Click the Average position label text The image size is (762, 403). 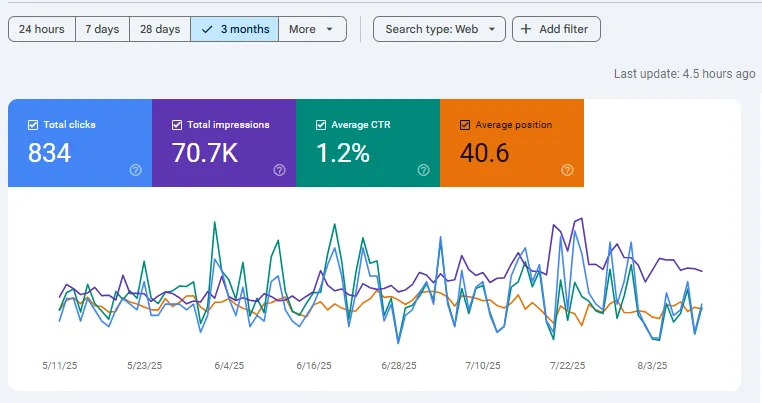514,125
